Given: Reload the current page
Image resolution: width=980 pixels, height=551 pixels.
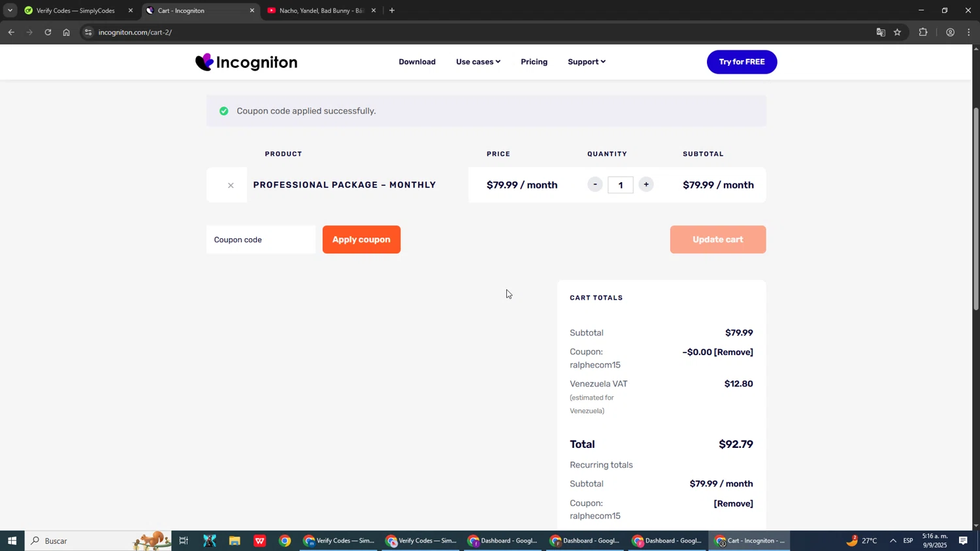Looking at the screenshot, I should [x=48, y=32].
